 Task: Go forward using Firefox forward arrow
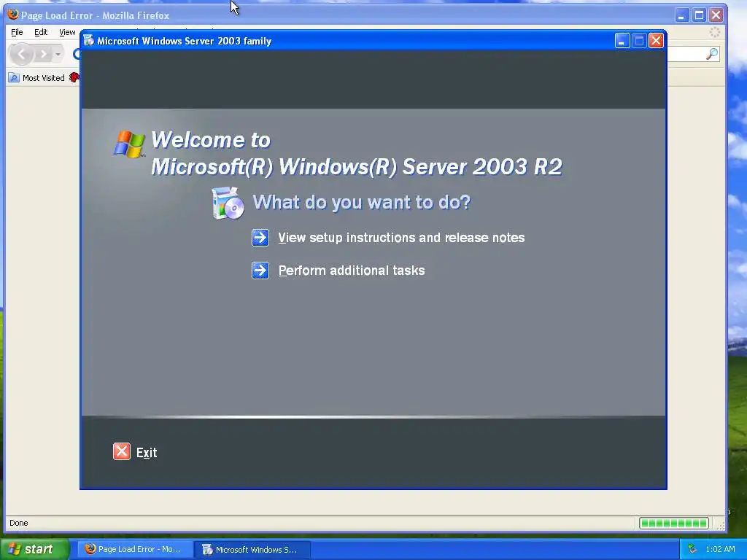(43, 54)
